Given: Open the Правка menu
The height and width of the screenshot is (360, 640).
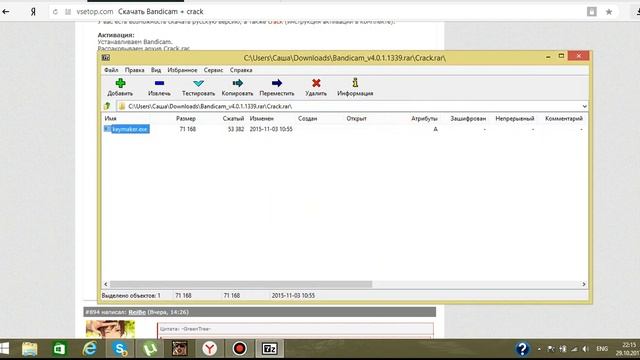Looking at the screenshot, I should tap(134, 70).
